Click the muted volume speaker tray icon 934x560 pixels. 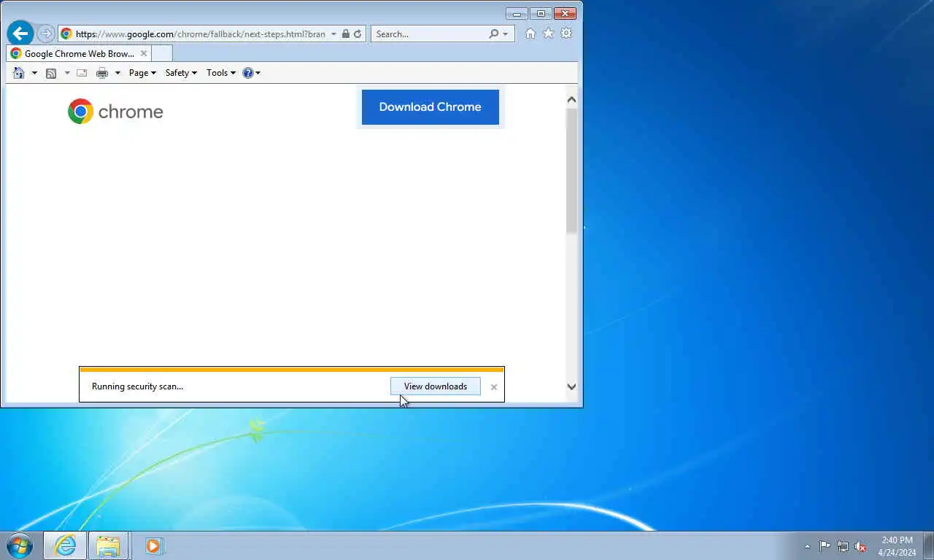point(860,546)
